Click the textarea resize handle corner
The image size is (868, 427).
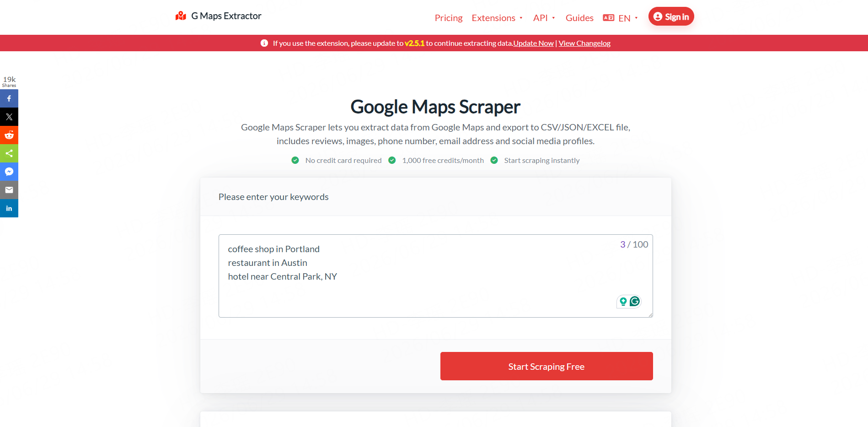[650, 315]
